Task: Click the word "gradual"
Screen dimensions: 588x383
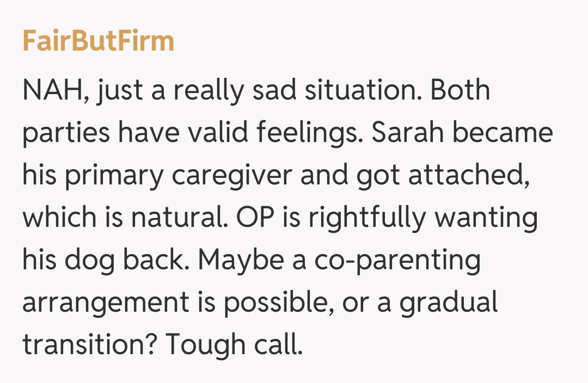Action: click(x=448, y=303)
